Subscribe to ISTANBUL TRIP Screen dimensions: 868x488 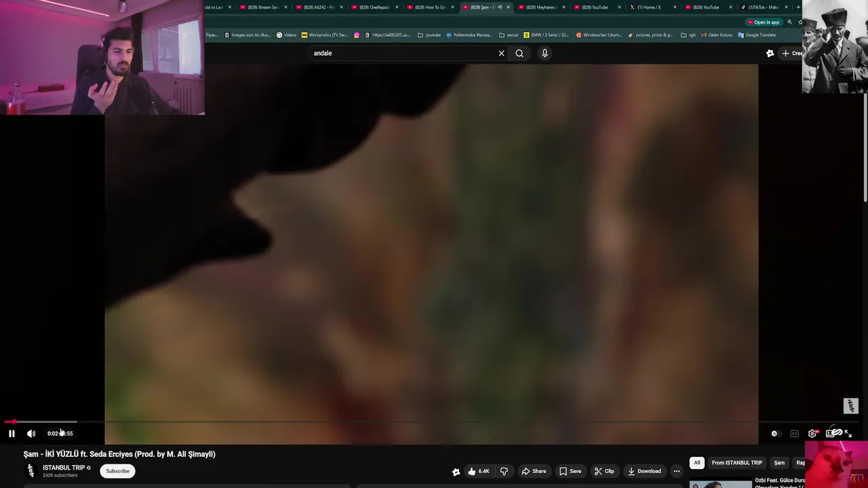[x=117, y=471]
